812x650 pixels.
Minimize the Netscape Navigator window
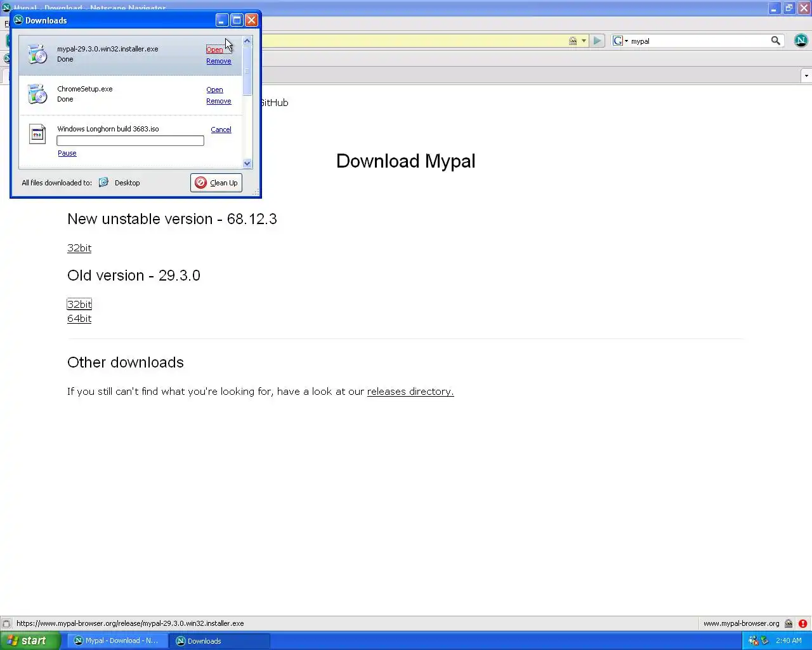(x=774, y=8)
